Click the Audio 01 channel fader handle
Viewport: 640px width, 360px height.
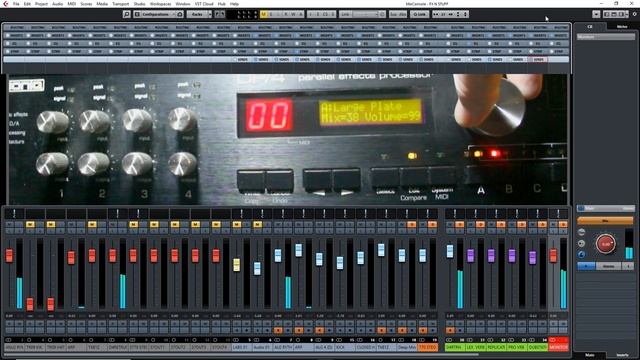[257, 268]
